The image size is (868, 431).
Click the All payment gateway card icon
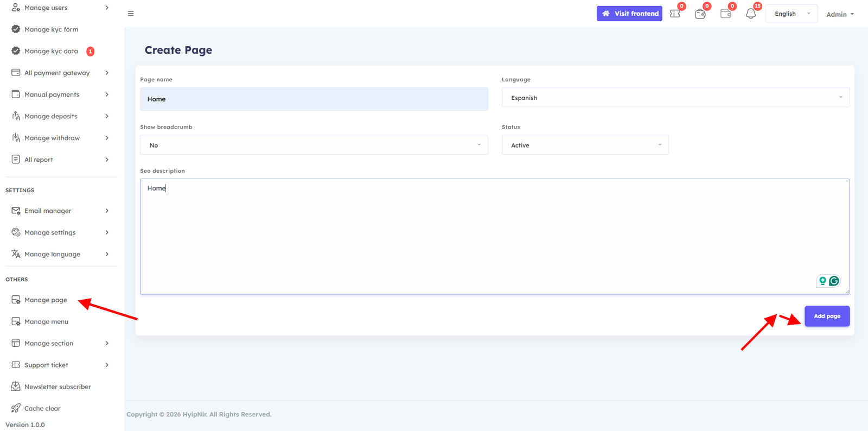tap(16, 73)
